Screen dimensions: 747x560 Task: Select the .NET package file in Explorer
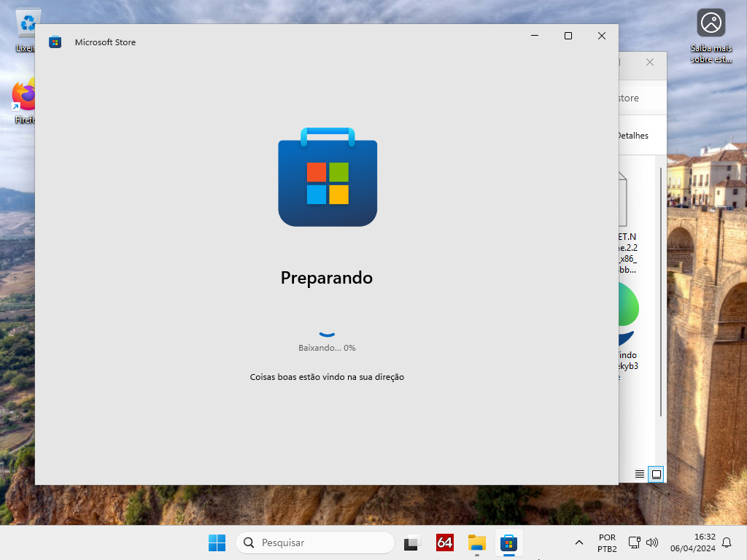click(x=628, y=222)
